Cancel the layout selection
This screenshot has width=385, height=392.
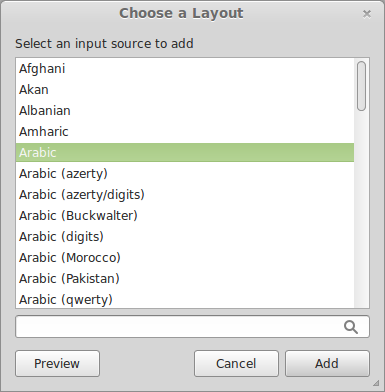(x=236, y=363)
